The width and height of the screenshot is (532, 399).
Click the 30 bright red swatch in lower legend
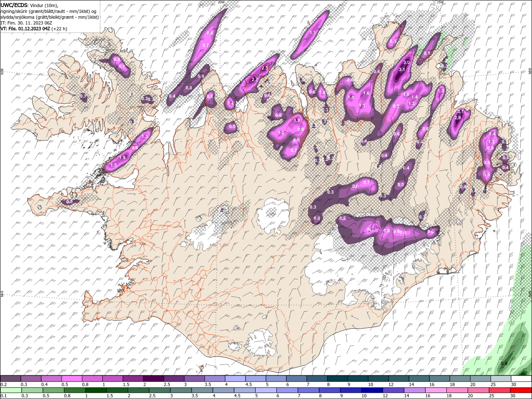tap(521, 390)
